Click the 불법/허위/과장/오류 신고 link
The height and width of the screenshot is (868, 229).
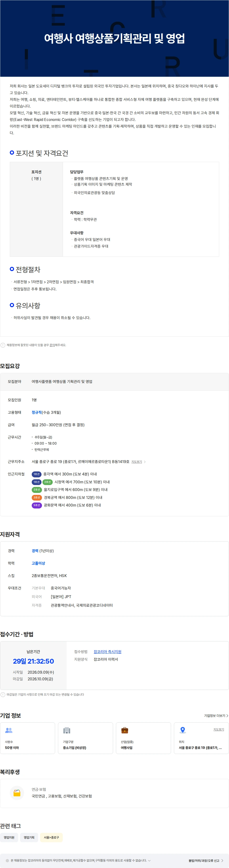[204, 861]
